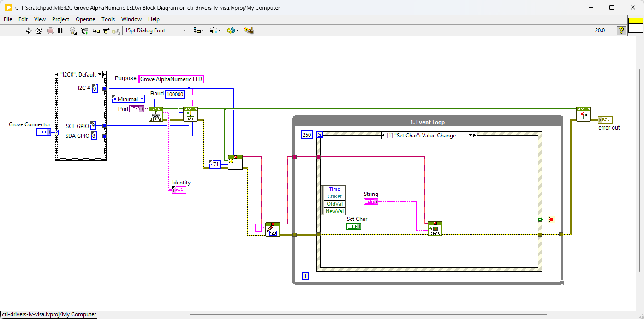Open the Help menu
This screenshot has width=644, height=319.
[154, 19]
